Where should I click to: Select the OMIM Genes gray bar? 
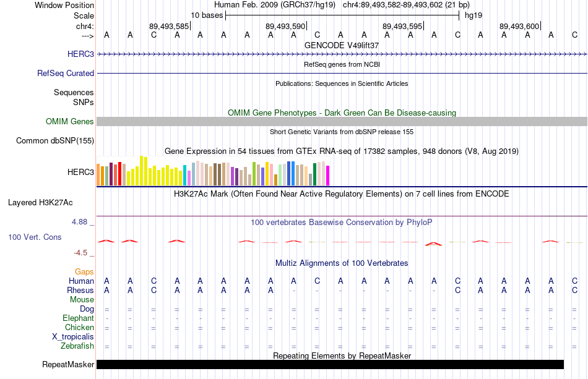click(342, 121)
